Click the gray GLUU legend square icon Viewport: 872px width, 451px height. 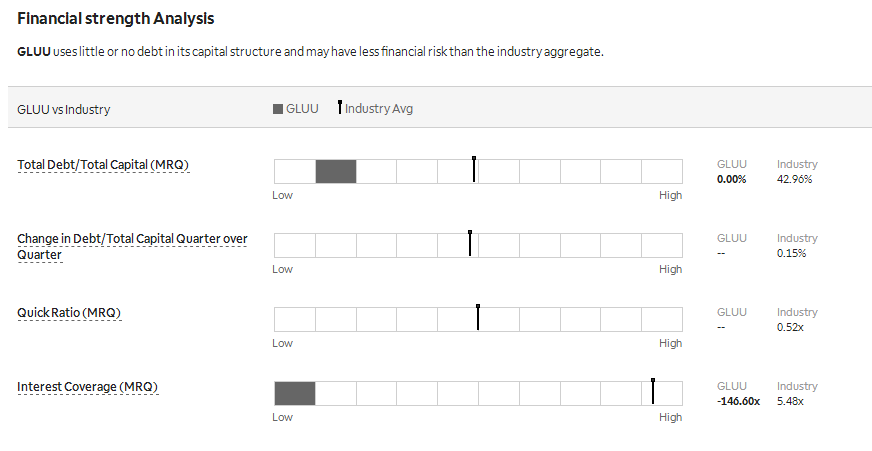point(278,109)
